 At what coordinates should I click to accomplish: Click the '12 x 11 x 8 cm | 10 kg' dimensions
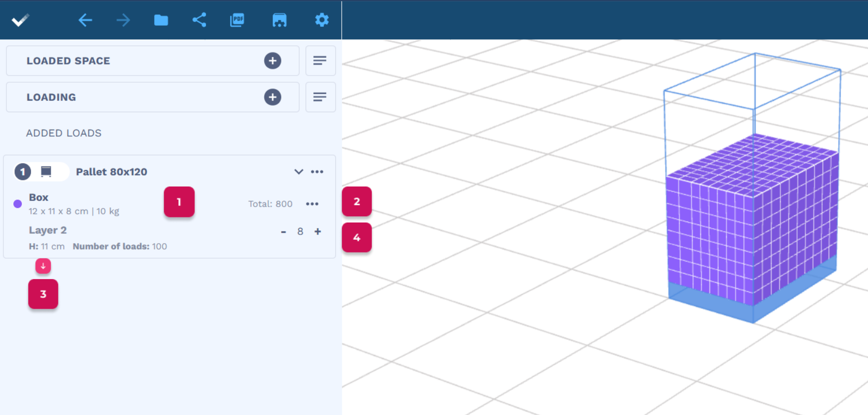tap(74, 211)
